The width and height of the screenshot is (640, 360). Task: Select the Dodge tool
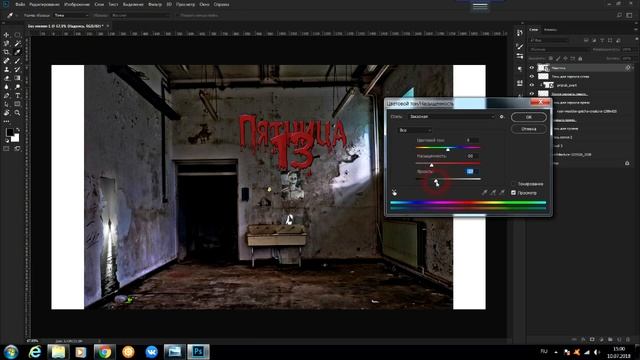click(17, 87)
